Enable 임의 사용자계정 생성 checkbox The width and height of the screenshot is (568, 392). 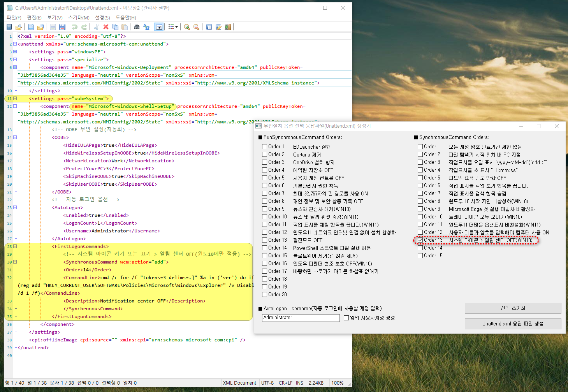(346, 318)
